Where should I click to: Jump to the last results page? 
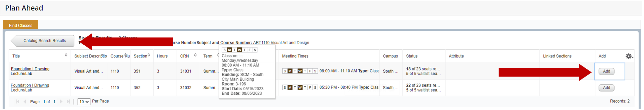coord(68,101)
